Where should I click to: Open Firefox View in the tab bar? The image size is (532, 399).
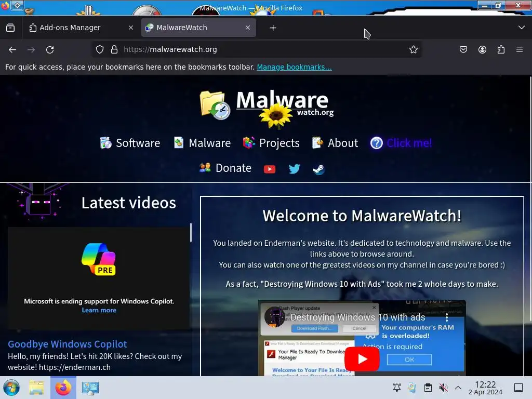(10, 28)
